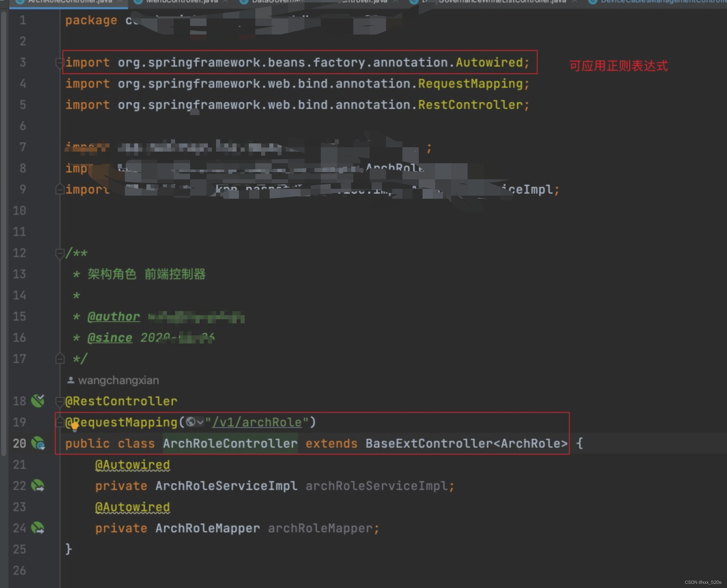727x588 pixels.
Task: Click private keyword on line 24
Action: click(x=121, y=528)
